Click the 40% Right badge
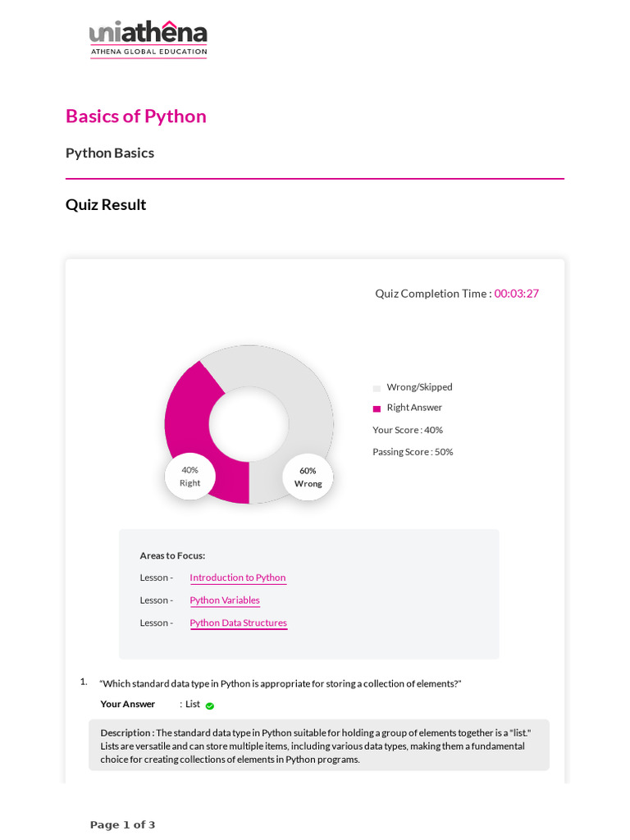 (189, 477)
